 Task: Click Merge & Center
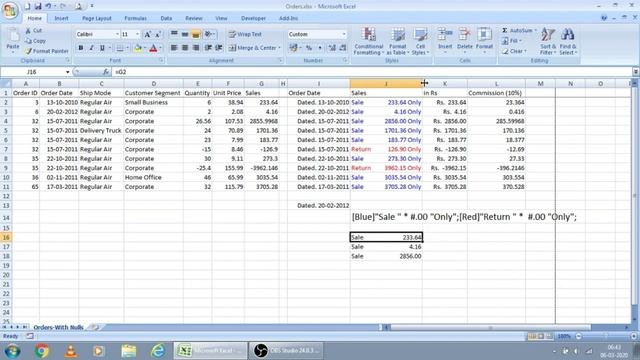coord(252,48)
